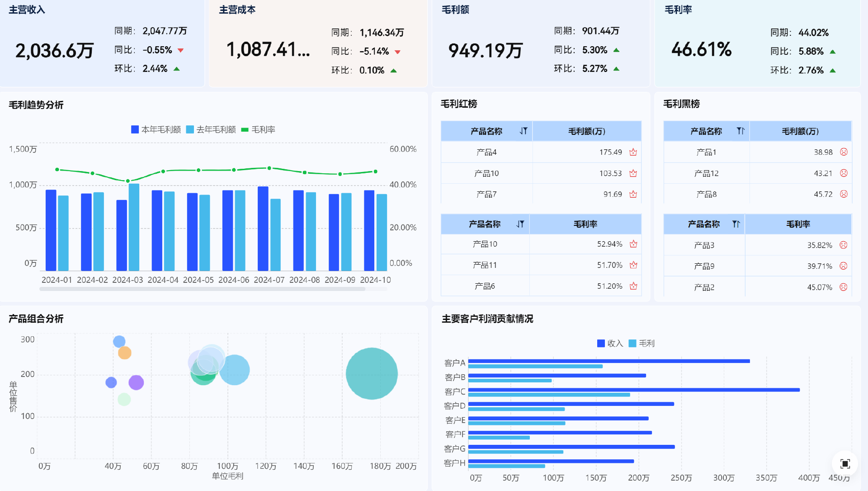
Task: Click 客户C income bar
Action: [633, 390]
